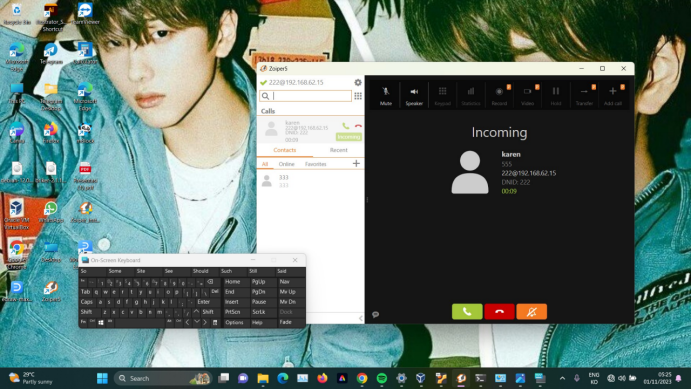The height and width of the screenshot is (389, 692).
Task: Silence ringing with the orange mute-bell button
Action: [531, 312]
